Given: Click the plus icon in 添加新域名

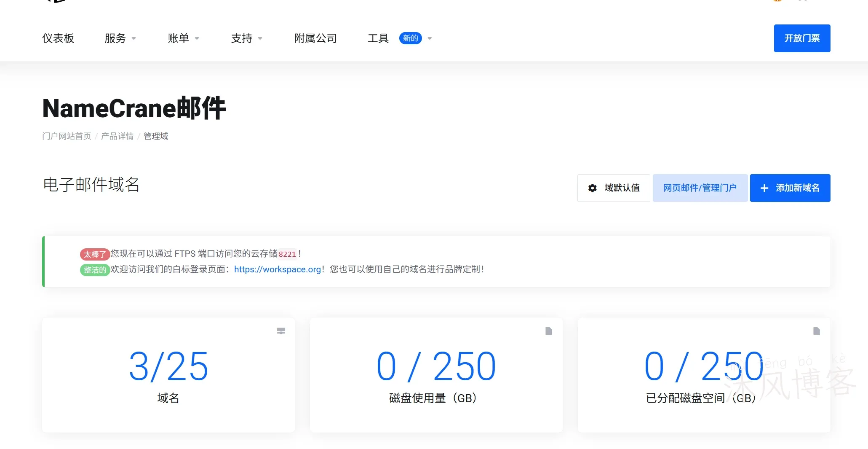Looking at the screenshot, I should coord(764,188).
